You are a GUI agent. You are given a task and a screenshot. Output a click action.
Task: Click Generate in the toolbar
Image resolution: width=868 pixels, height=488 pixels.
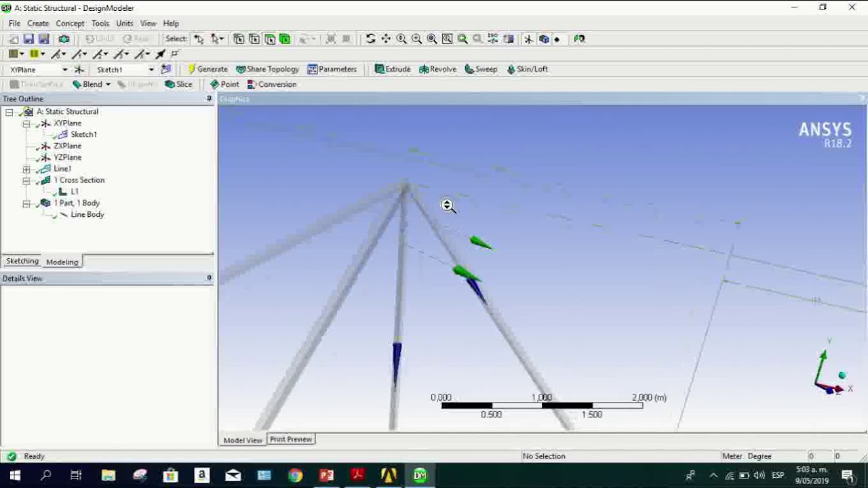(207, 69)
